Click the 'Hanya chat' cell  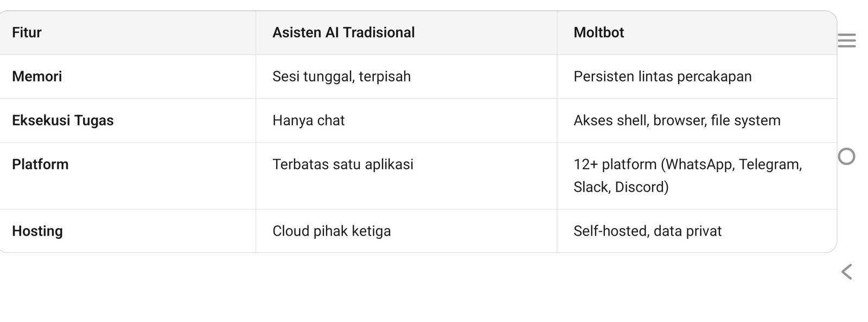(x=308, y=121)
